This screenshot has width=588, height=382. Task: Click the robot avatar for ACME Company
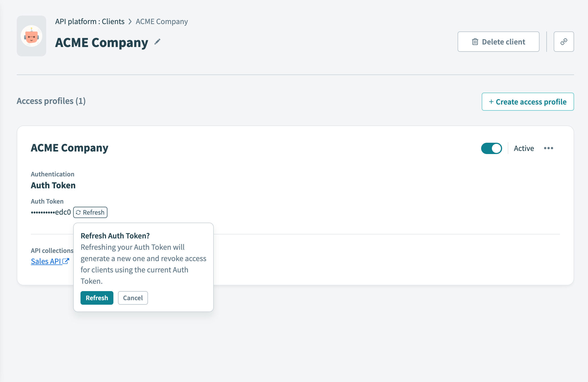(x=31, y=36)
